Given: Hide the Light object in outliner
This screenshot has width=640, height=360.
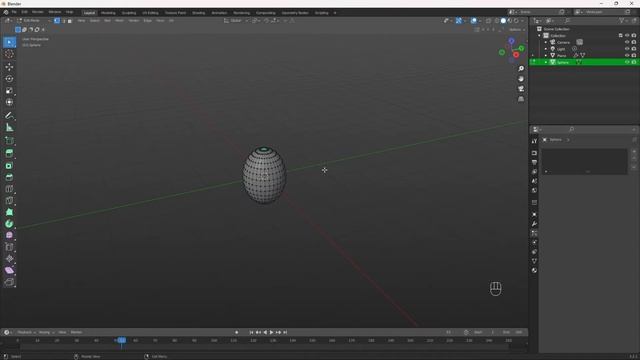Looking at the screenshot, I should point(627,49).
